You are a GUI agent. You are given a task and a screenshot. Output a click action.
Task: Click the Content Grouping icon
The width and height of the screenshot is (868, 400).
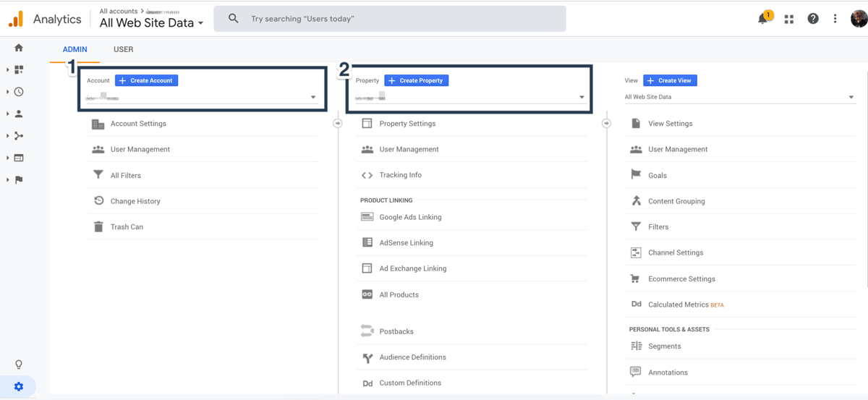[636, 201]
